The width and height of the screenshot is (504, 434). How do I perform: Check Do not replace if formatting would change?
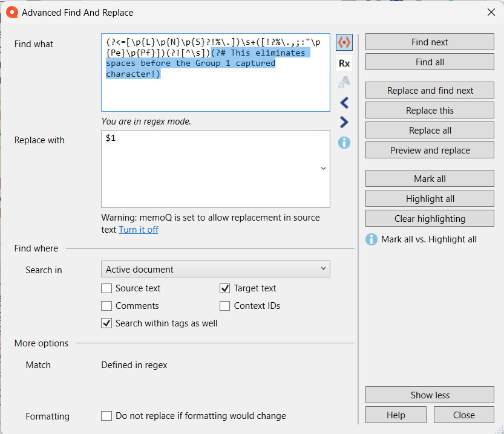pyautogui.click(x=106, y=416)
